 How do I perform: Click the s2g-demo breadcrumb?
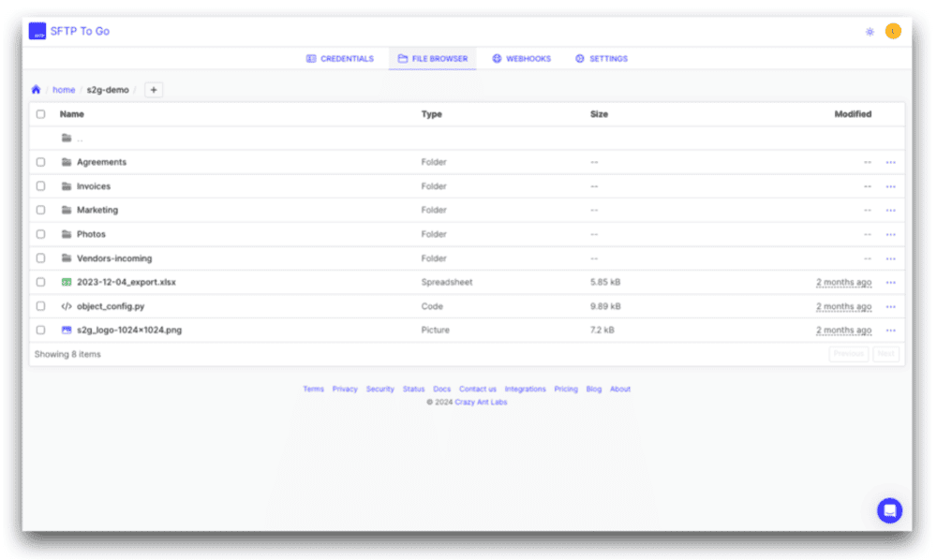pos(108,90)
